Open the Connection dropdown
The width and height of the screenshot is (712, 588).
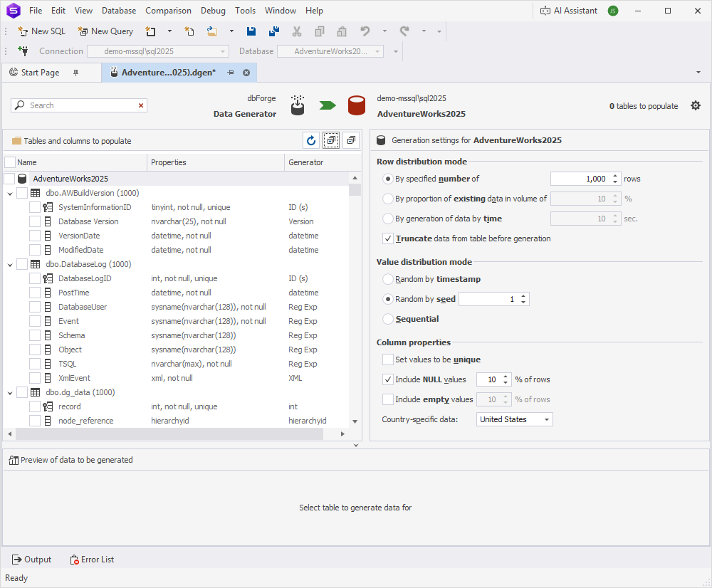[158, 51]
